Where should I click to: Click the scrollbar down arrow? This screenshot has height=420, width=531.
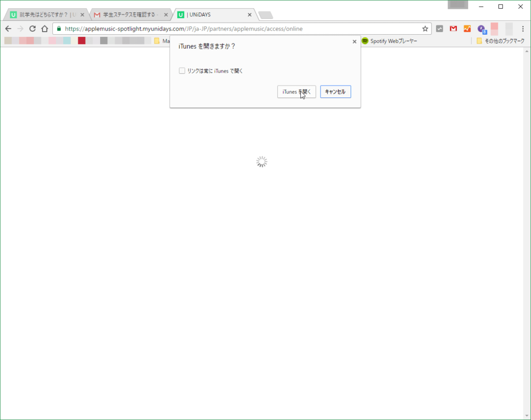click(527, 416)
